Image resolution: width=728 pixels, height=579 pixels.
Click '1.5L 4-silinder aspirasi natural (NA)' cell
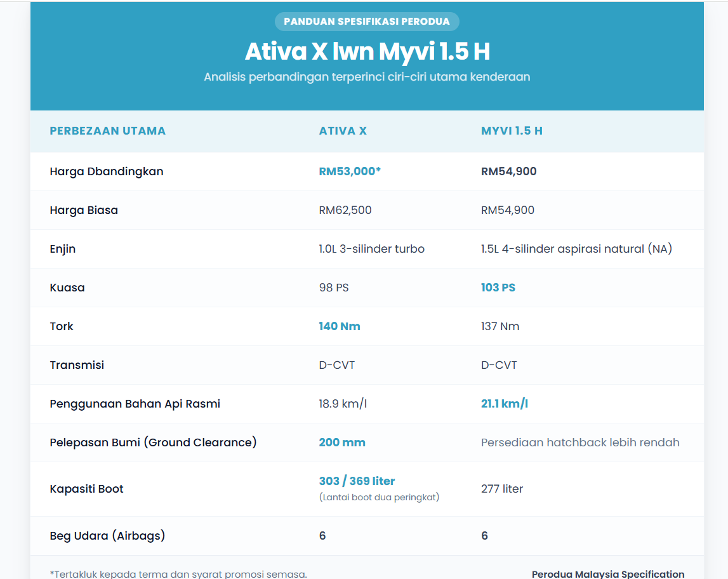click(576, 249)
